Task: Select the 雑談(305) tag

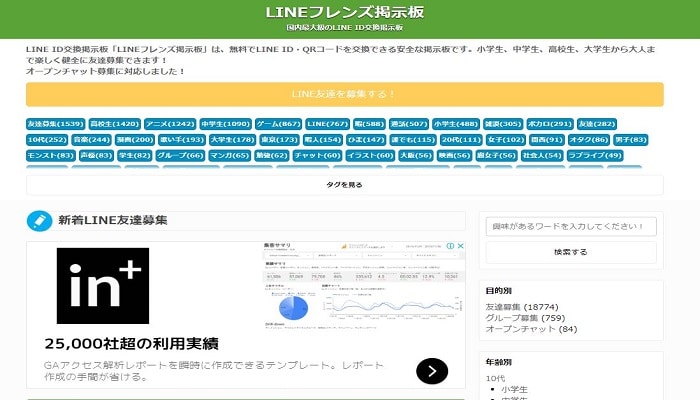Action: pos(503,124)
